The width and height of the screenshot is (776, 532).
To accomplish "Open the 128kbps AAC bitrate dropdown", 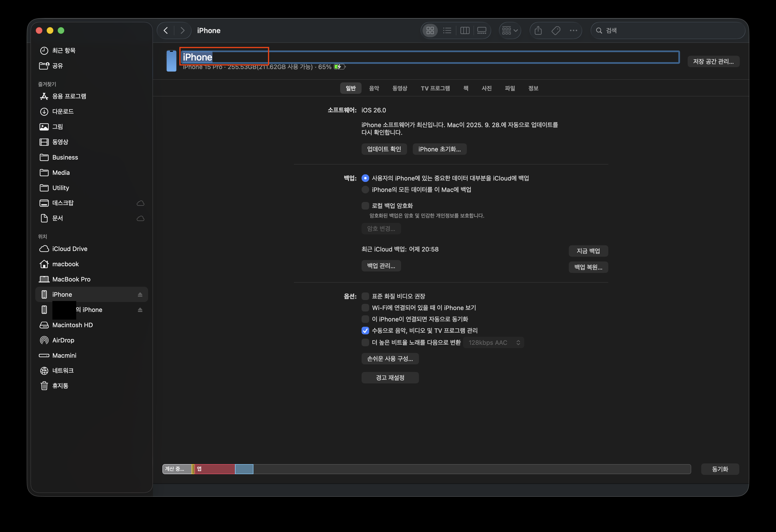I will point(494,342).
